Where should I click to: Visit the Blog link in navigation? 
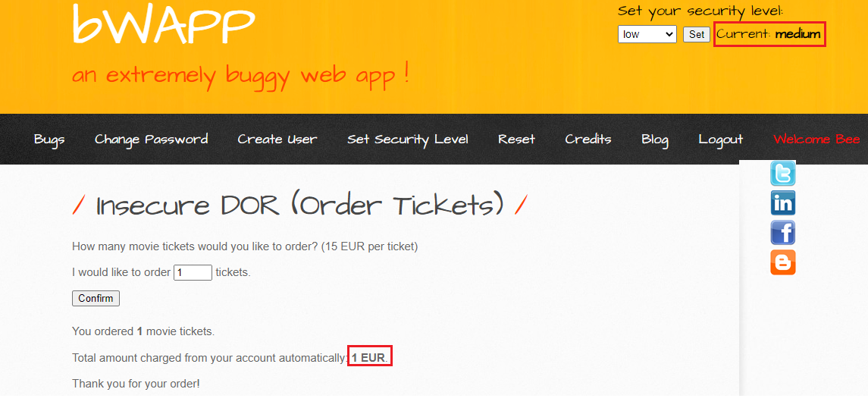(x=655, y=140)
